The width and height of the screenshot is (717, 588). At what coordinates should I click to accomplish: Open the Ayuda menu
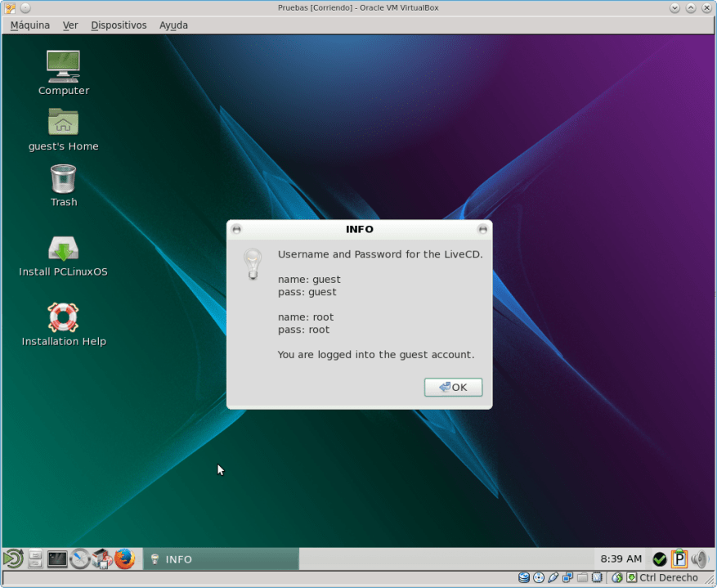(x=173, y=25)
